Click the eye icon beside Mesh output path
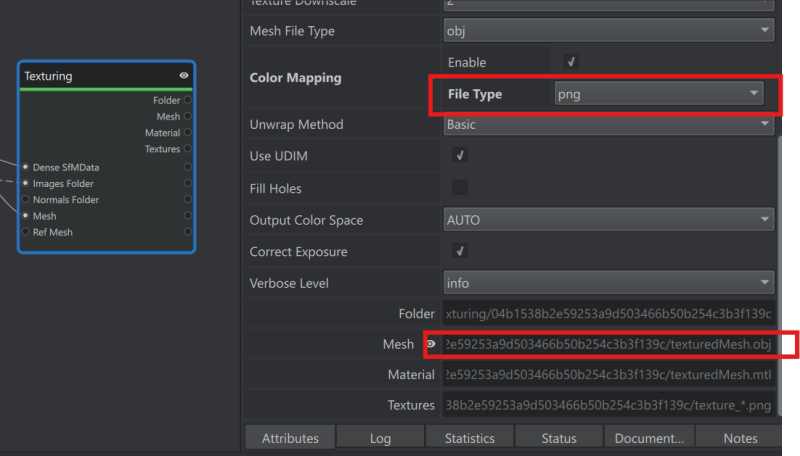800x456 pixels. [431, 344]
